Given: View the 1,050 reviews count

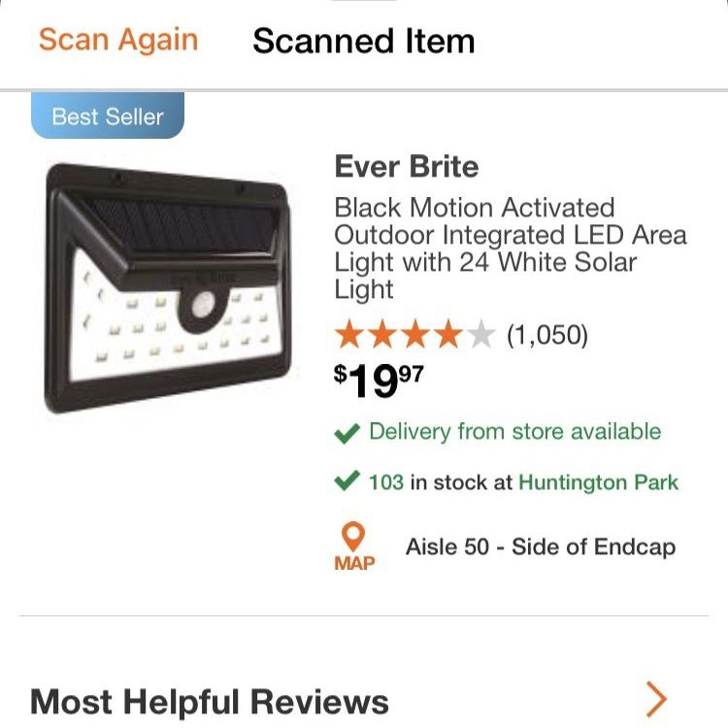Looking at the screenshot, I should pos(547,336).
